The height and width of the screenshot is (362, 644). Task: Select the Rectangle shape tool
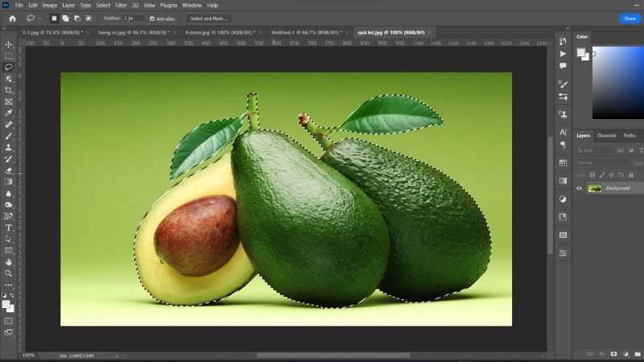click(x=8, y=250)
